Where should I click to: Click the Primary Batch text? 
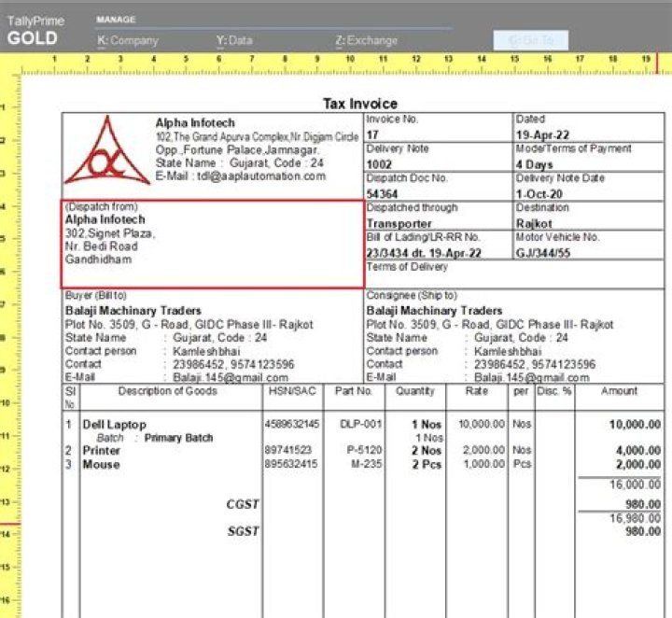click(178, 438)
